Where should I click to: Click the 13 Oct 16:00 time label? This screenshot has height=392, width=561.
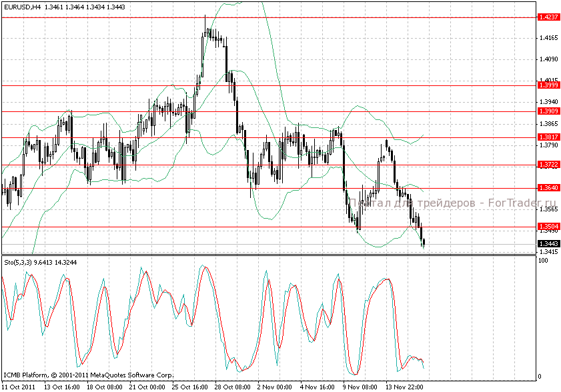pyautogui.click(x=61, y=387)
